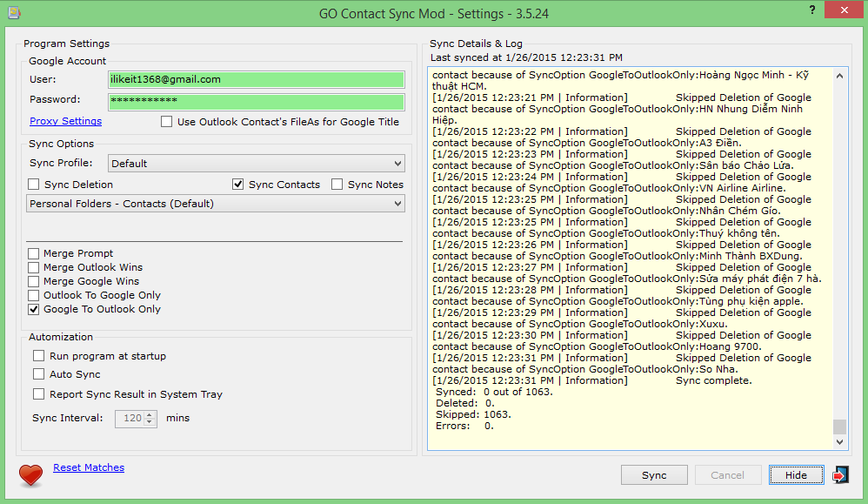Screen dimensions: 868x504
Task: Click the app icon in the title bar
Action: 15,12
